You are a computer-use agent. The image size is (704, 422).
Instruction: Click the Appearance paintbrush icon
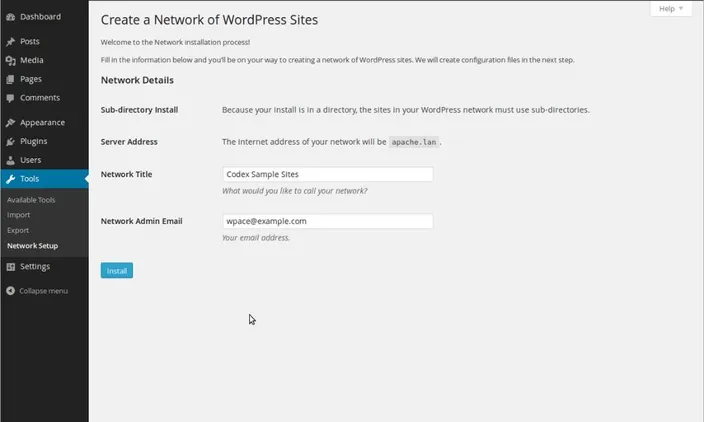[x=10, y=123]
